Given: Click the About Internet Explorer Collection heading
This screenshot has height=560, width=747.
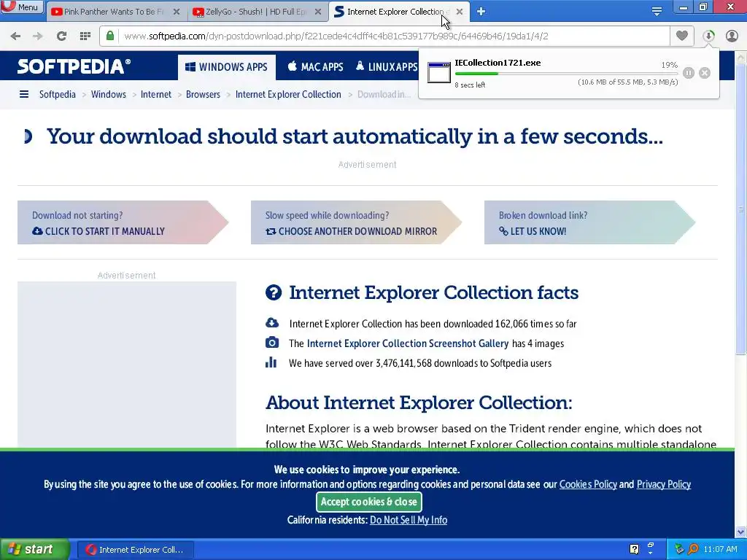Looking at the screenshot, I should (x=419, y=402).
